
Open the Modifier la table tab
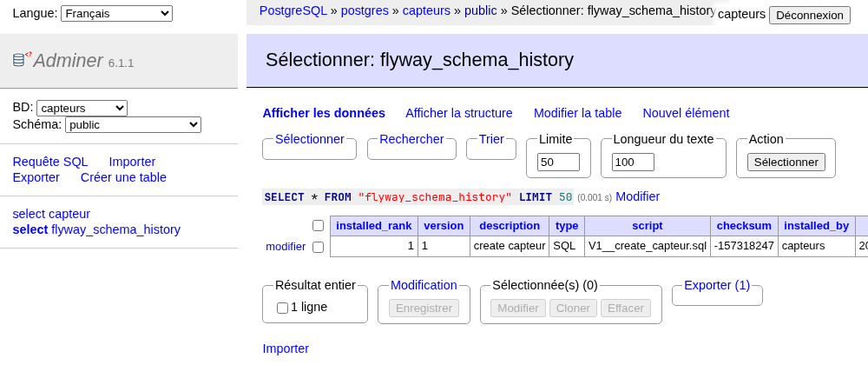pos(577,113)
